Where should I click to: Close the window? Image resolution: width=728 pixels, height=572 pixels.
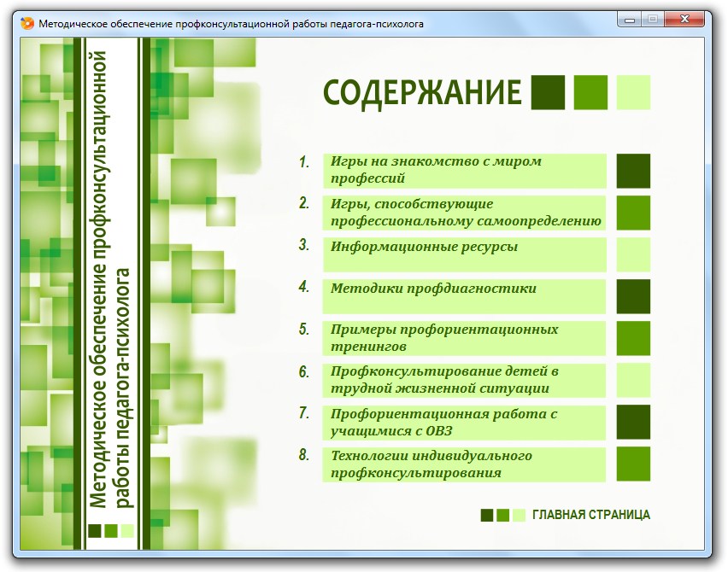coord(684,20)
